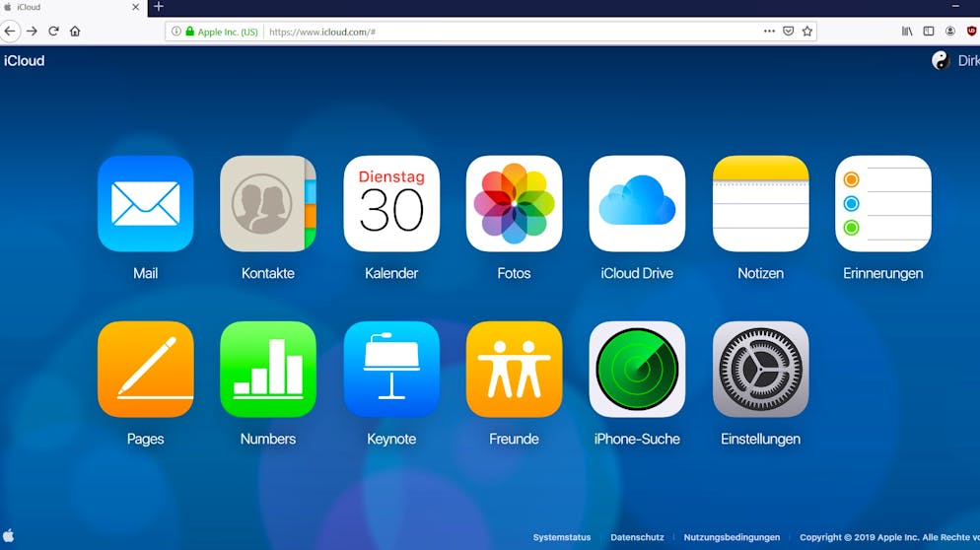The width and height of the screenshot is (980, 550).
Task: Open the iCloud Drive app icon
Action: (x=637, y=204)
